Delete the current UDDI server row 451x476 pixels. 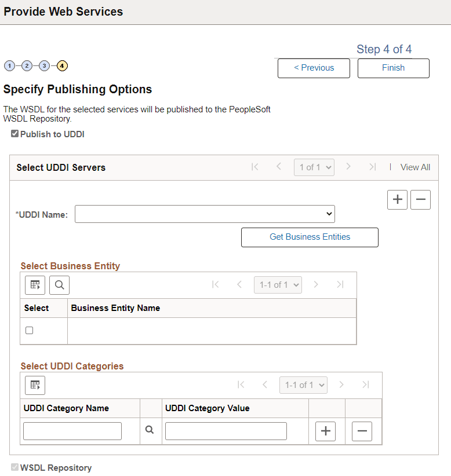tap(420, 199)
